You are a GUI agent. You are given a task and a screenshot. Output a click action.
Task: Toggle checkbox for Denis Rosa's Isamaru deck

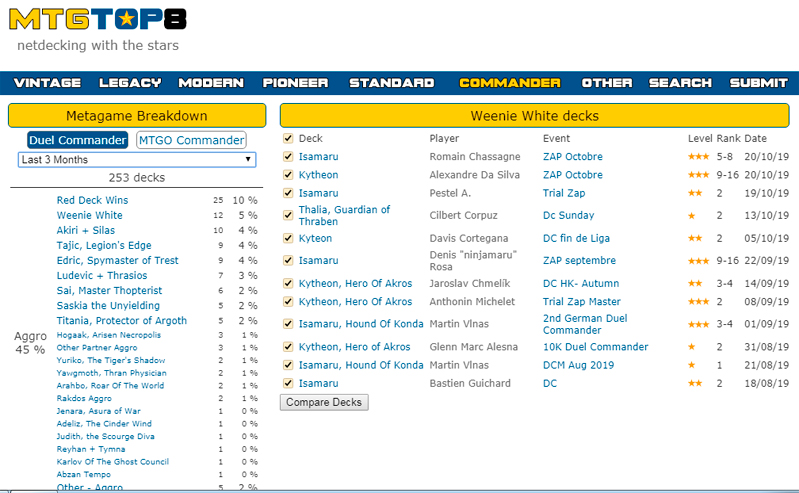pyautogui.click(x=288, y=261)
